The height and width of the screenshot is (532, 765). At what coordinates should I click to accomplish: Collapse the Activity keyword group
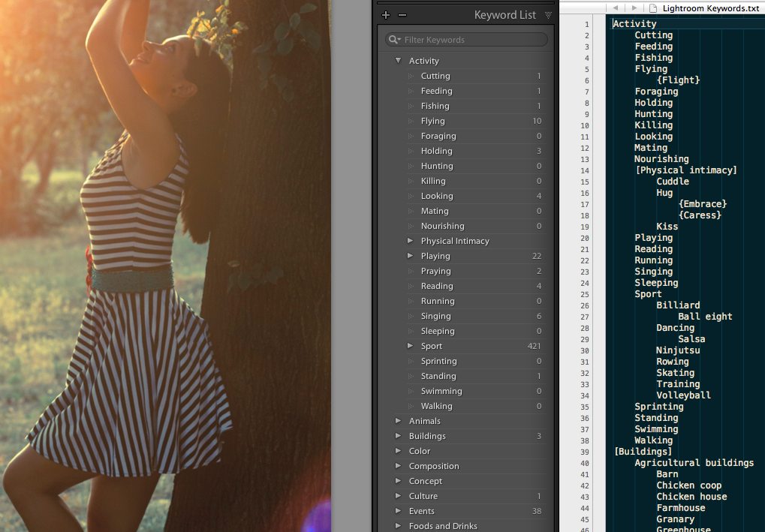[x=398, y=61]
